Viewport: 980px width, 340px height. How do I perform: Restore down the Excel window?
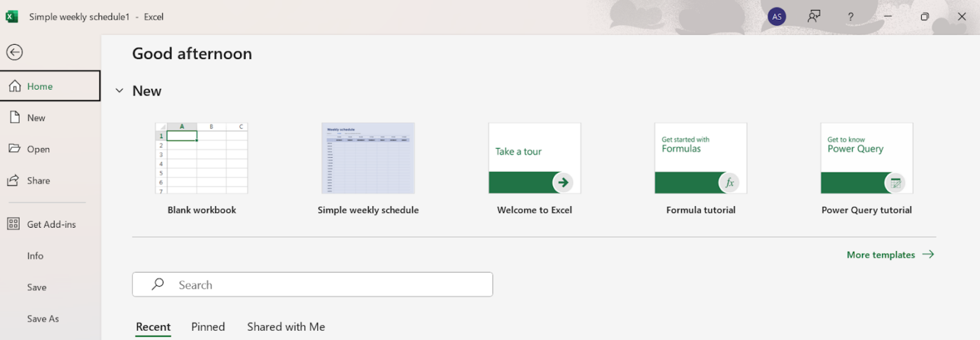click(x=925, y=17)
